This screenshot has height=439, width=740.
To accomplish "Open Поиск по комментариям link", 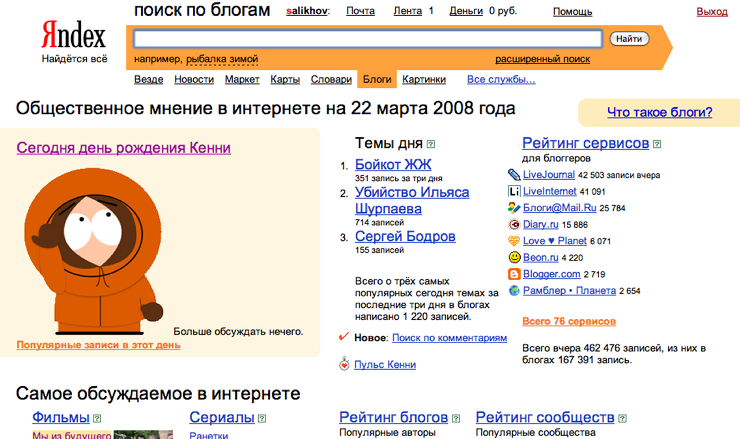I will 450,338.
